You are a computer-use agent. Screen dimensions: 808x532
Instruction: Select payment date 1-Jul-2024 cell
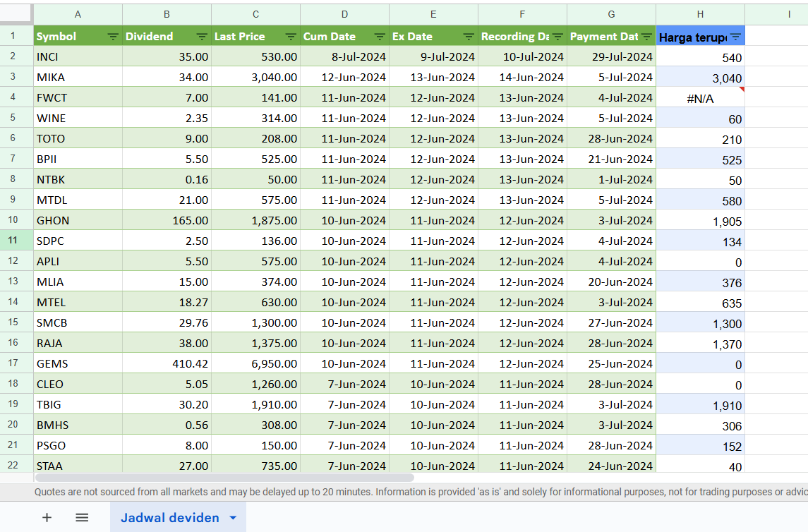point(611,179)
